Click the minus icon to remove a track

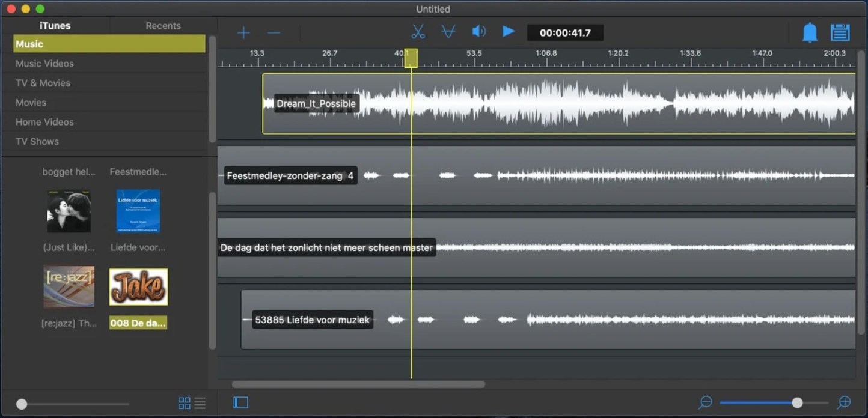pyautogui.click(x=274, y=32)
